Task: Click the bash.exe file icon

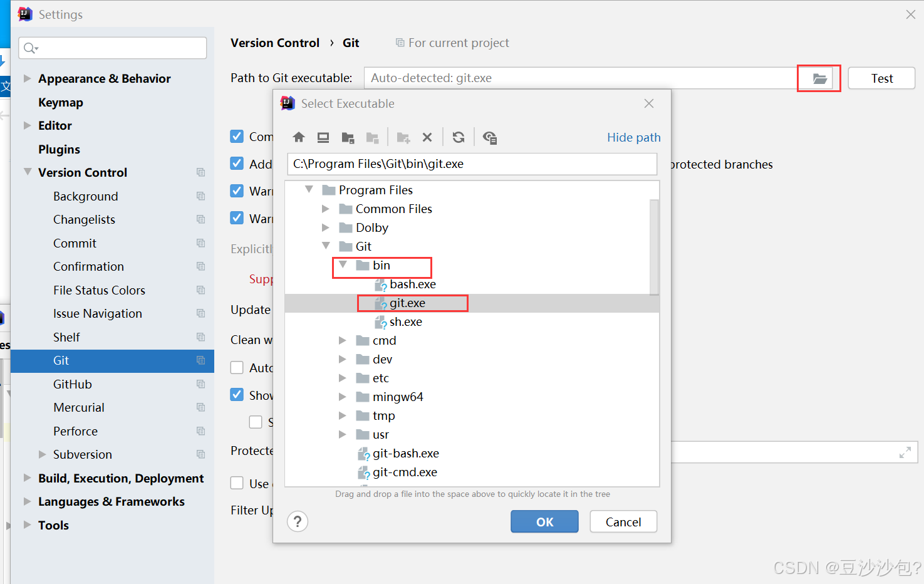Action: 380,284
